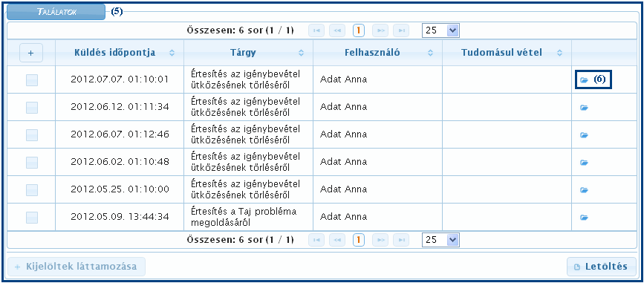
Task: Go to previous page in bottom paginator
Action: (x=337, y=240)
